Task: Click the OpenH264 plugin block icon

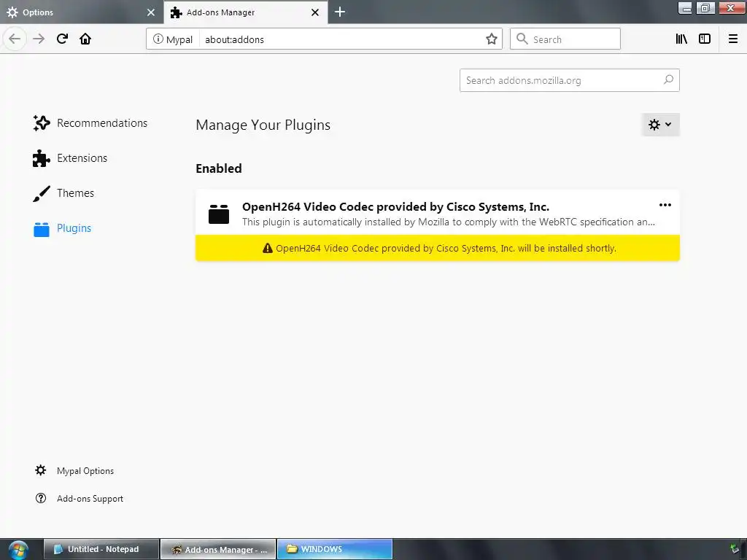Action: coord(219,214)
